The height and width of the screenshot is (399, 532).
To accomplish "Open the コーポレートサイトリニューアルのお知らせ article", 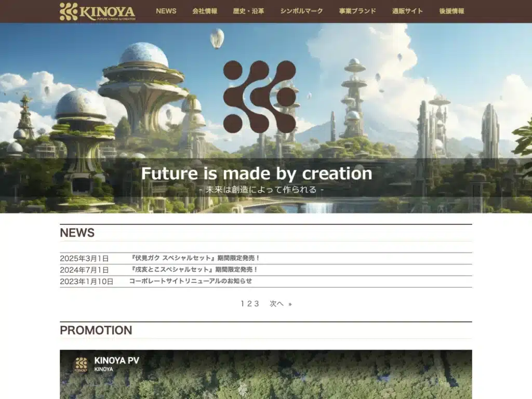I will point(191,281).
